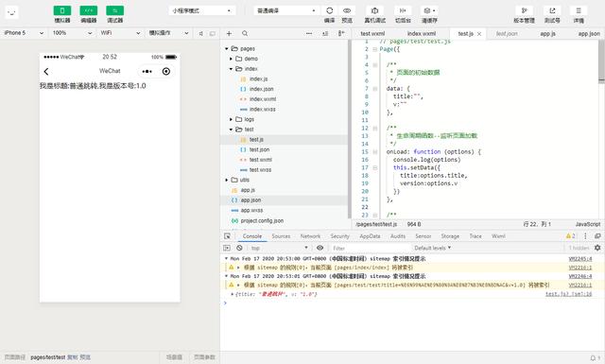605x364 pixels.
Task: Switch to the Network devtools tab
Action: 310,236
